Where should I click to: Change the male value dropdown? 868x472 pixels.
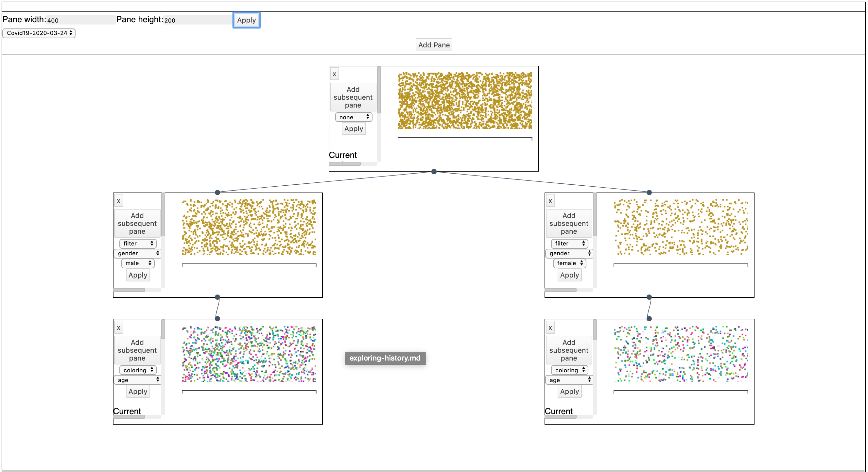(137, 263)
